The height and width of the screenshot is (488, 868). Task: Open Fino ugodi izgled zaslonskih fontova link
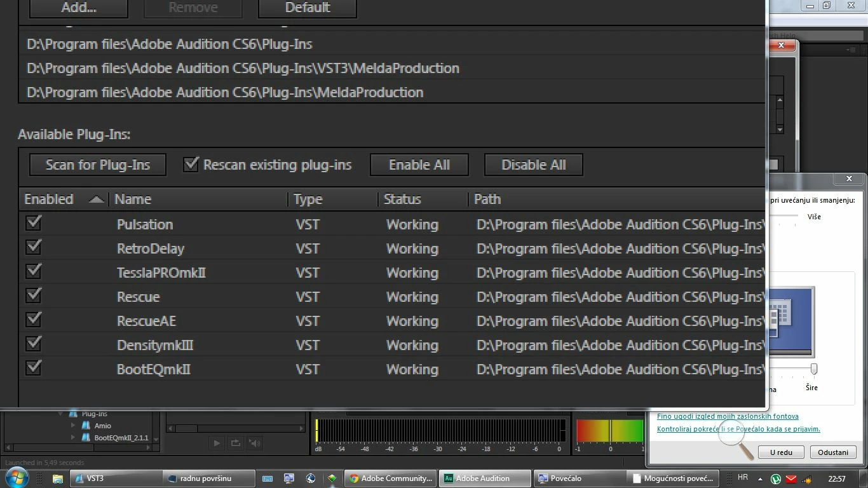point(728,416)
